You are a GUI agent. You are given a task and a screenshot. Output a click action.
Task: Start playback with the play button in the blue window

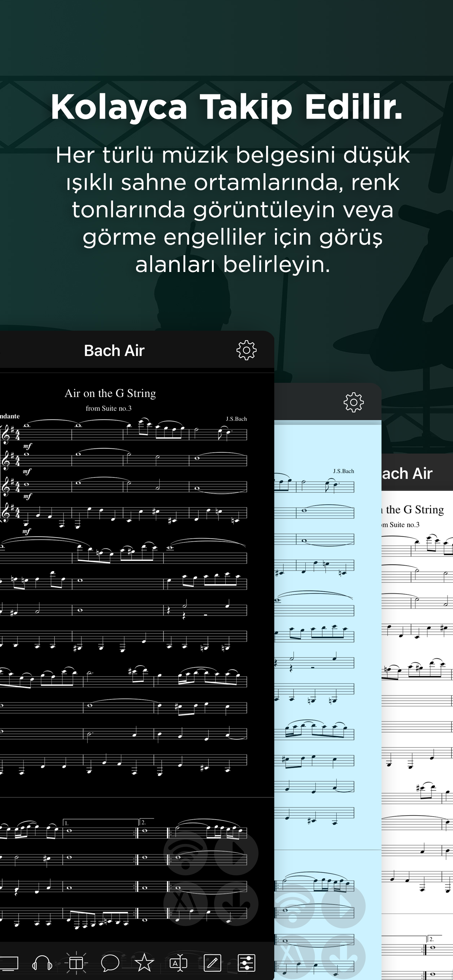tap(343, 907)
